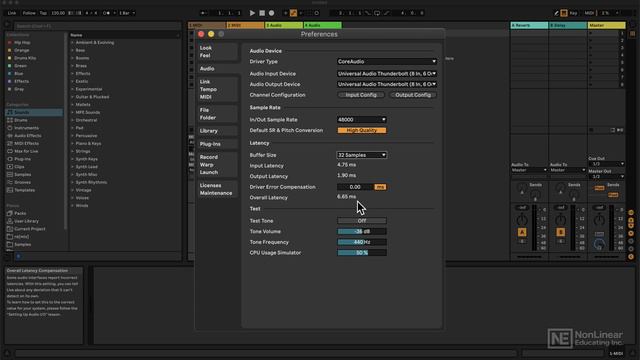Open the Buffer Size dropdown

[x=361, y=155]
